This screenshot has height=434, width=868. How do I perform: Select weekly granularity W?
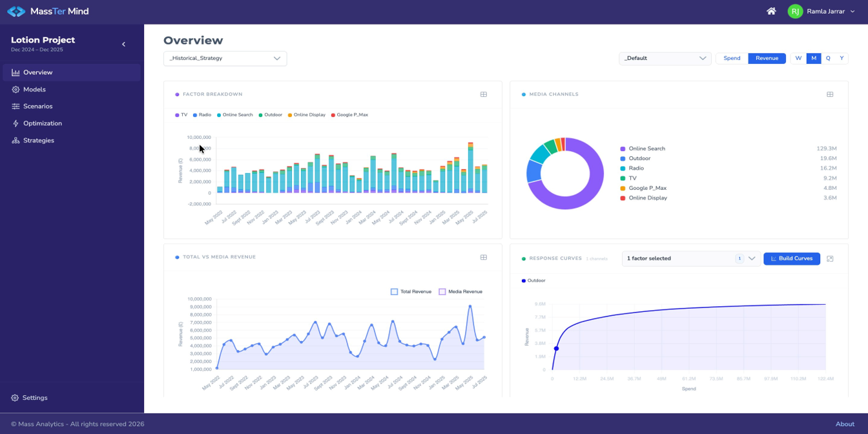click(x=798, y=58)
